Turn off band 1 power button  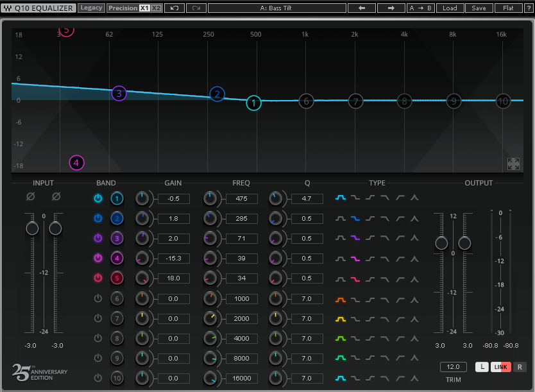(x=98, y=198)
